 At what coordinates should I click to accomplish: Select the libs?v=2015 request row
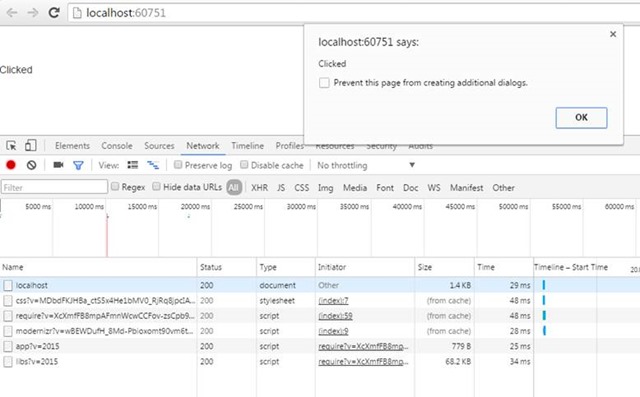(320, 362)
